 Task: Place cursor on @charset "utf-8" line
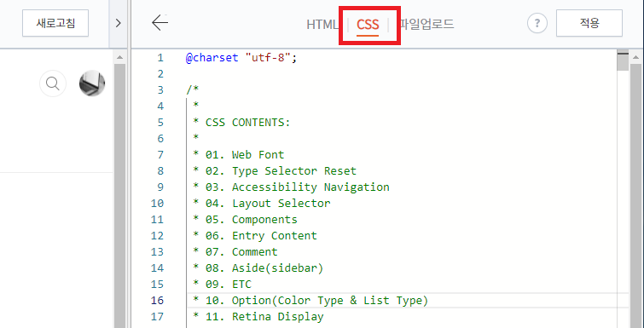tap(241, 58)
